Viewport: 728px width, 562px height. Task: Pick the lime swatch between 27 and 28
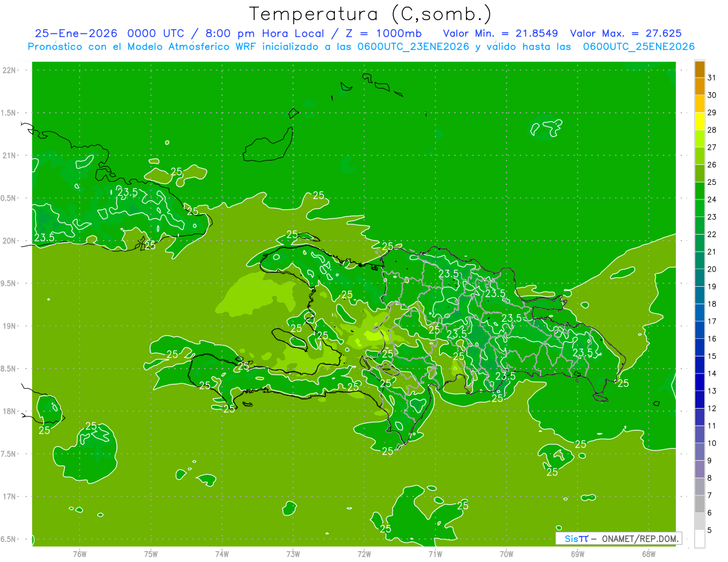click(699, 139)
